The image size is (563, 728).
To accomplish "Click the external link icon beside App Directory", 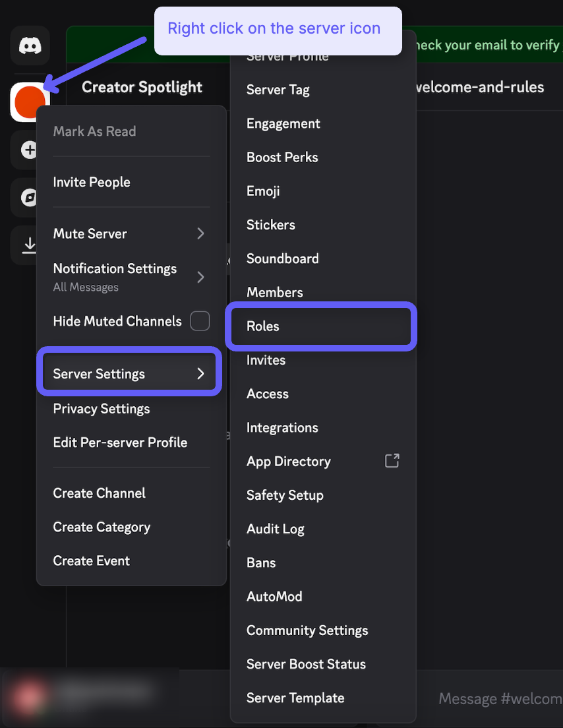I will click(x=392, y=461).
